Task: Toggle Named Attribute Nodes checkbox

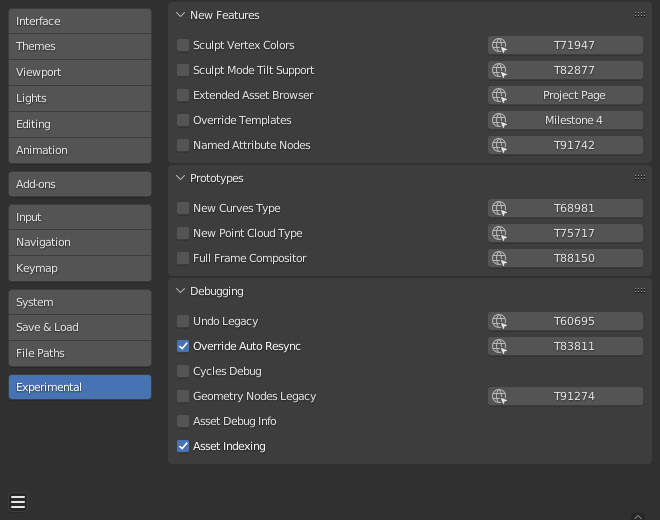Action: [183, 145]
